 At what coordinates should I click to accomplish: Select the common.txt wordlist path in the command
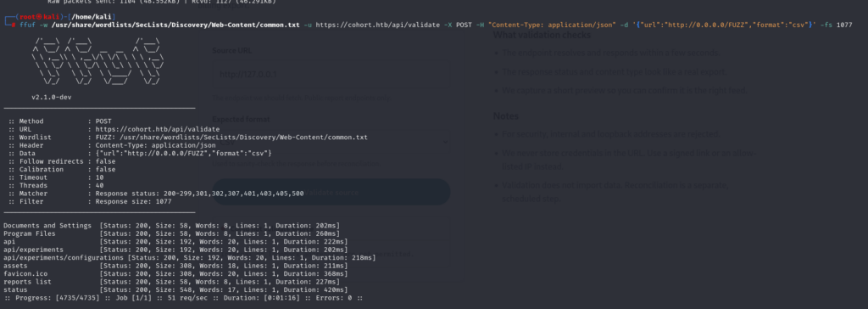[x=176, y=25]
